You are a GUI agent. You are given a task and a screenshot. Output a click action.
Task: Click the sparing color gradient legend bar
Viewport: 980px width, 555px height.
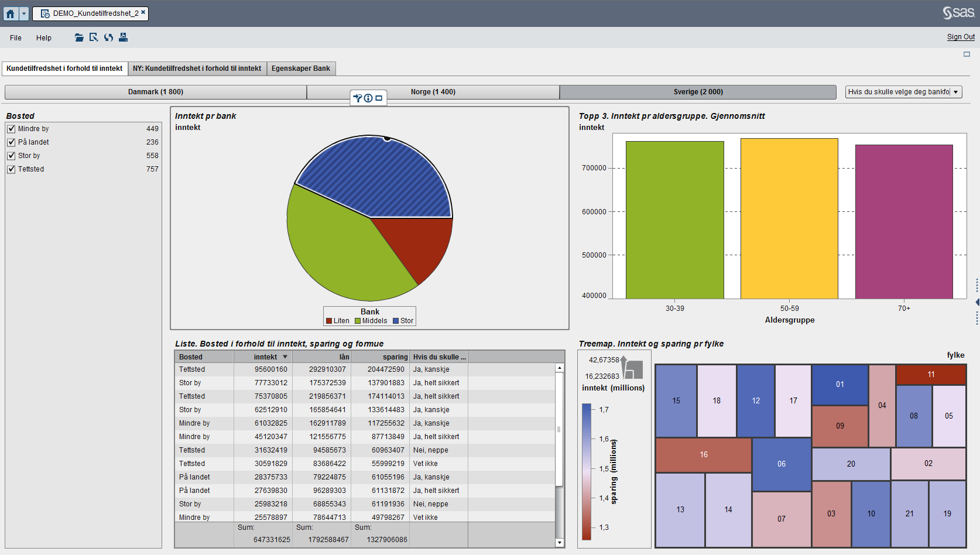click(x=587, y=472)
